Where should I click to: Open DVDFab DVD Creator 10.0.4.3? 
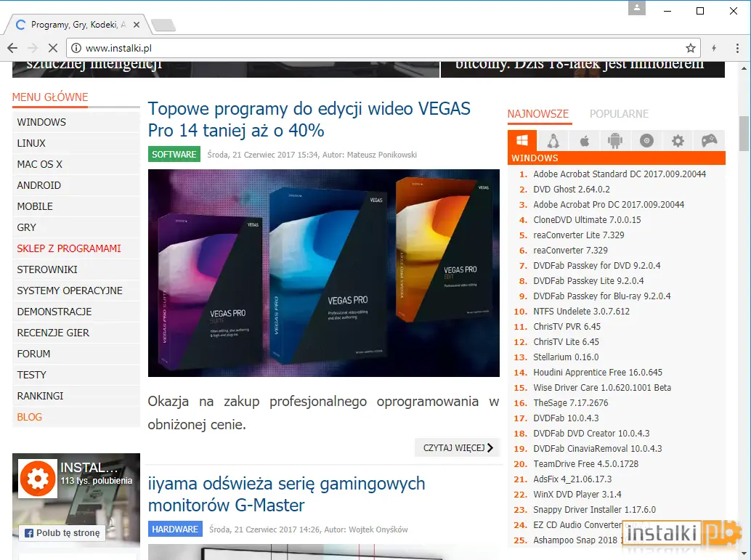coord(591,434)
